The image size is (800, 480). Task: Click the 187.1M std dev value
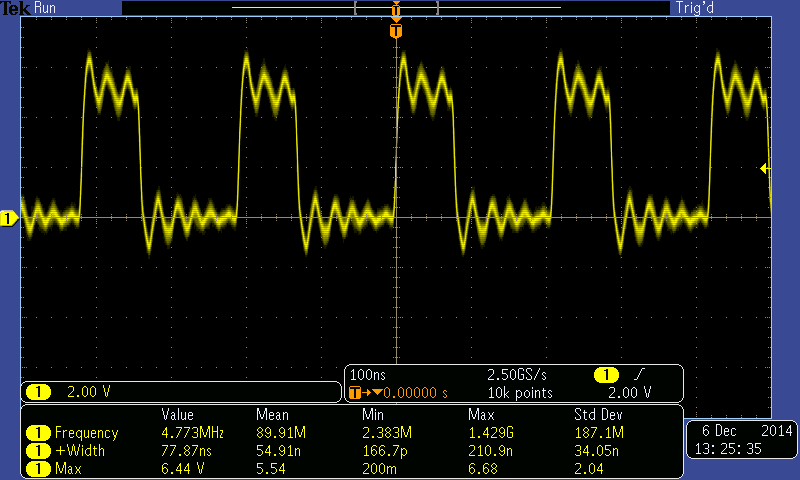pos(599,433)
